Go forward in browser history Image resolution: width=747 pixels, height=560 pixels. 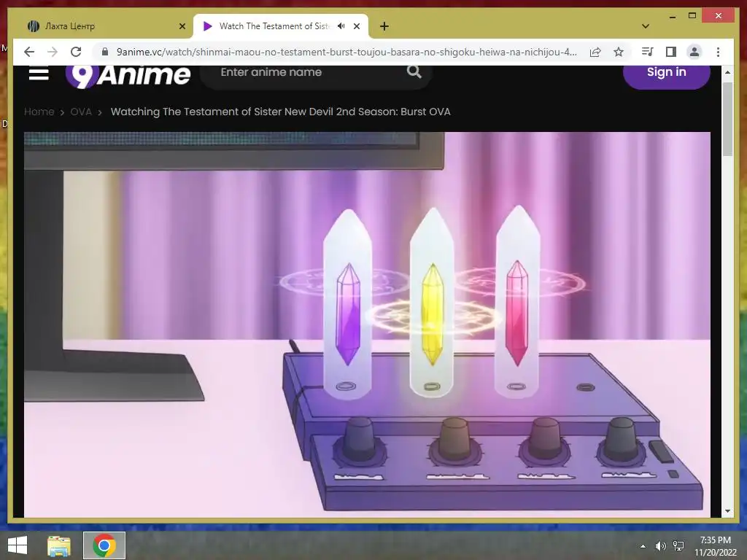(53, 52)
